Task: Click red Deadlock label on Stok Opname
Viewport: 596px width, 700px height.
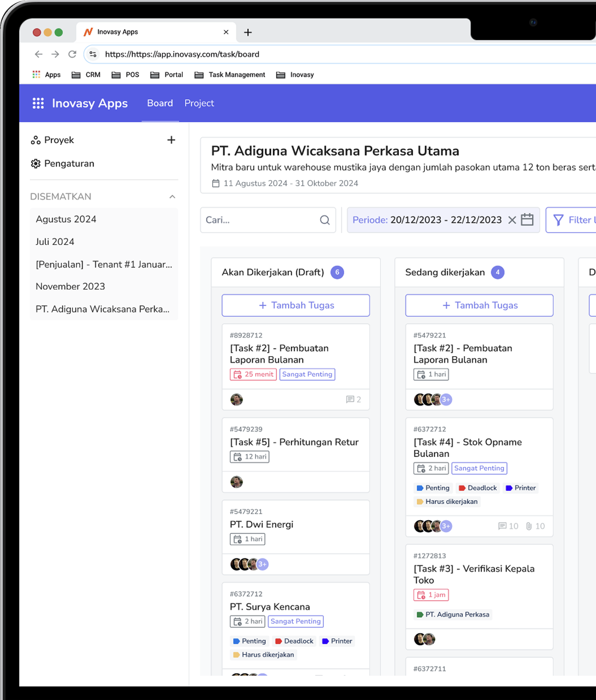Action: tap(477, 488)
